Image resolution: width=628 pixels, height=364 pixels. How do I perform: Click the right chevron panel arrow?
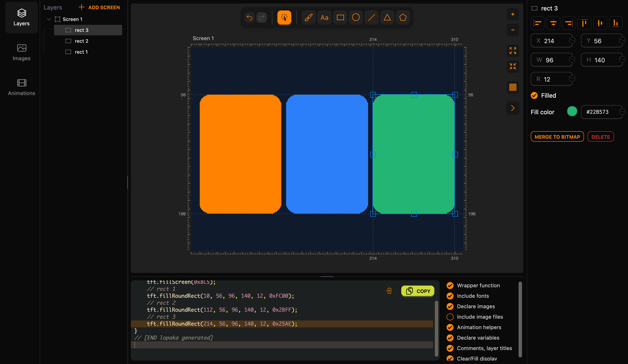click(x=513, y=108)
